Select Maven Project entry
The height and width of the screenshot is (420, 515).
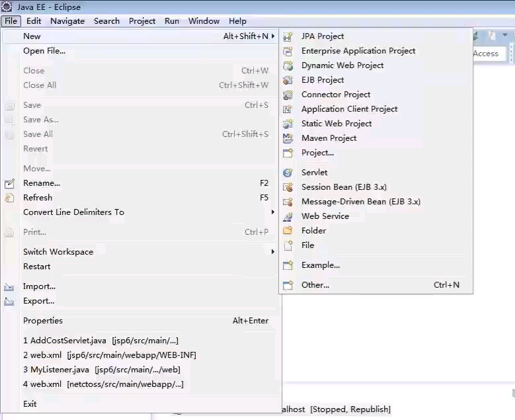[x=376, y=138]
